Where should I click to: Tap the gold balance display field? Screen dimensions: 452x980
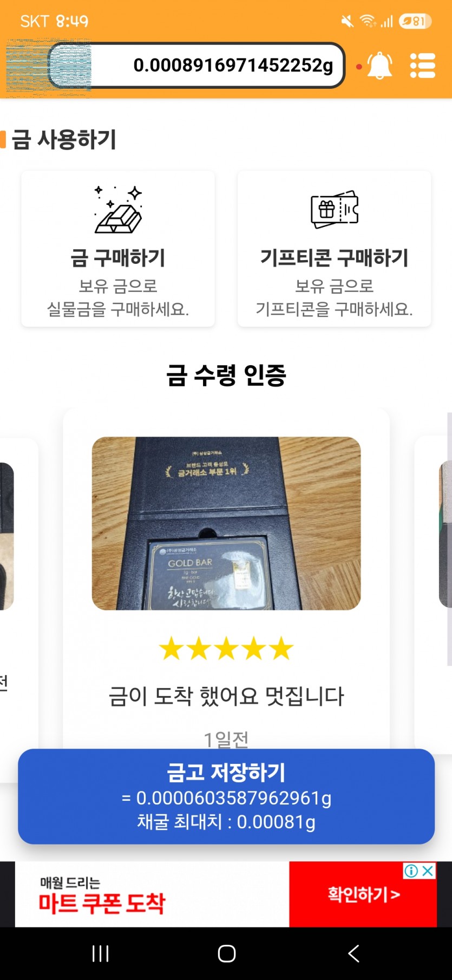(x=196, y=66)
